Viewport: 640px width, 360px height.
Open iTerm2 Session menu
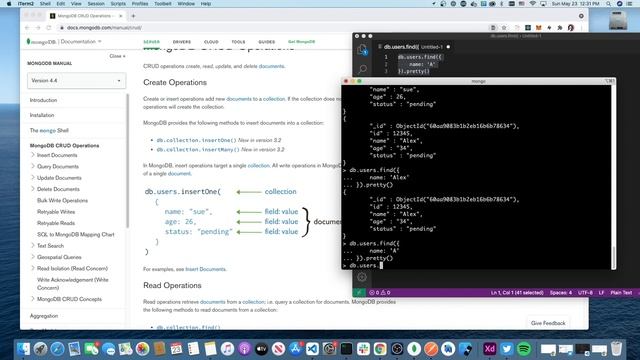tap(96, 4)
